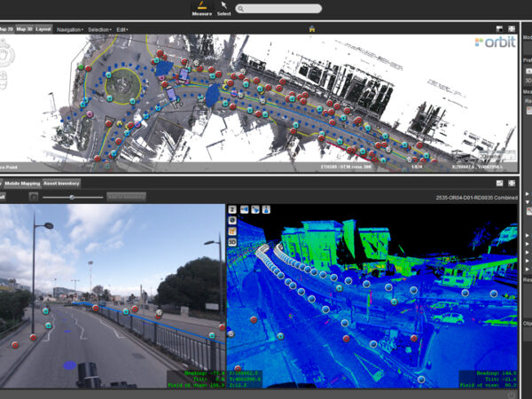Click the person icon in point cloud toolbar
The image size is (532, 399).
coord(267,209)
